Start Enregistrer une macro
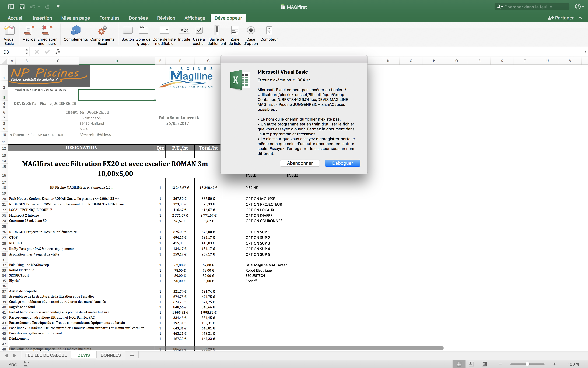 tap(47, 35)
